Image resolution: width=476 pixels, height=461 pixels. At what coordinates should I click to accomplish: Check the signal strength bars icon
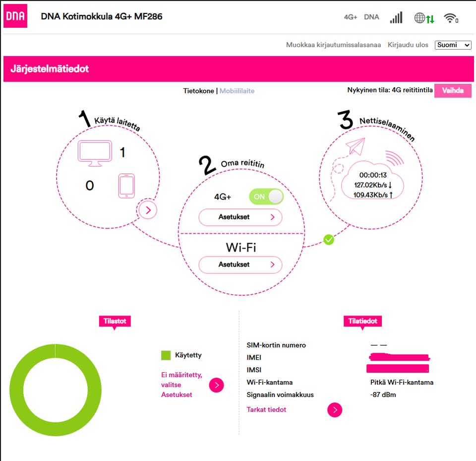coord(396,17)
